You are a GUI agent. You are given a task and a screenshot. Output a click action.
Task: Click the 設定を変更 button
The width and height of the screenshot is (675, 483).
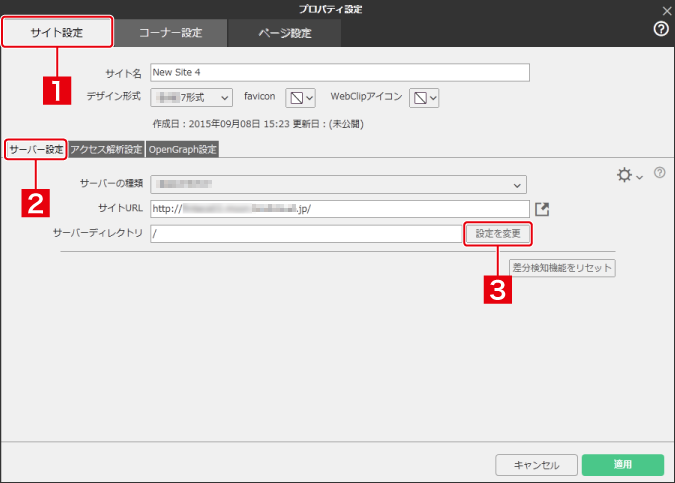[498, 234]
